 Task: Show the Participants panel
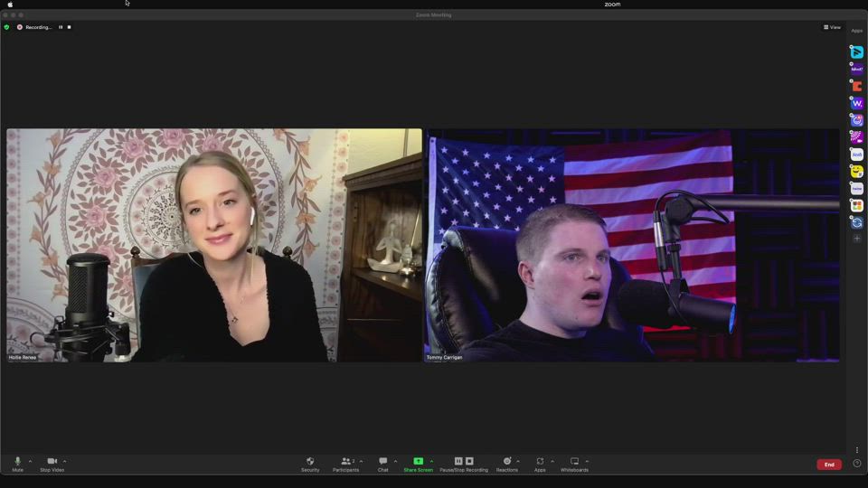pyautogui.click(x=345, y=464)
